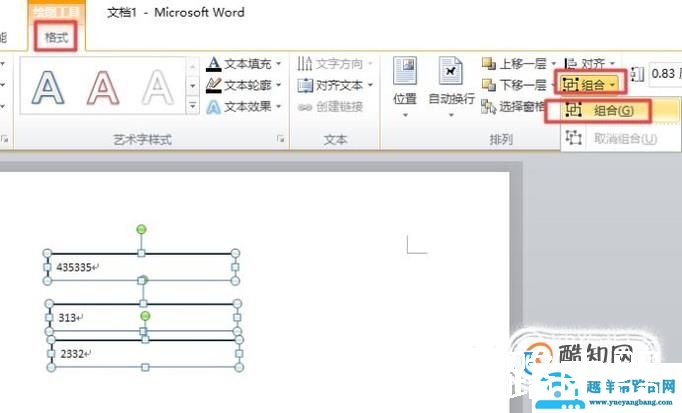This screenshot has height=413, width=682.
Task: Click the text box containing 435335
Action: pos(141,267)
